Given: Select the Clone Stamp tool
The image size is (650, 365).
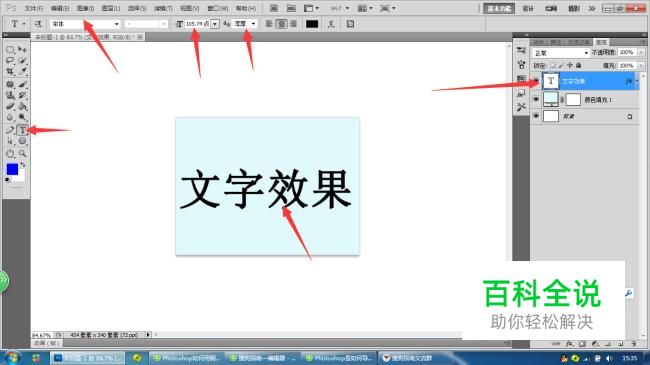Looking at the screenshot, I should [x=10, y=95].
